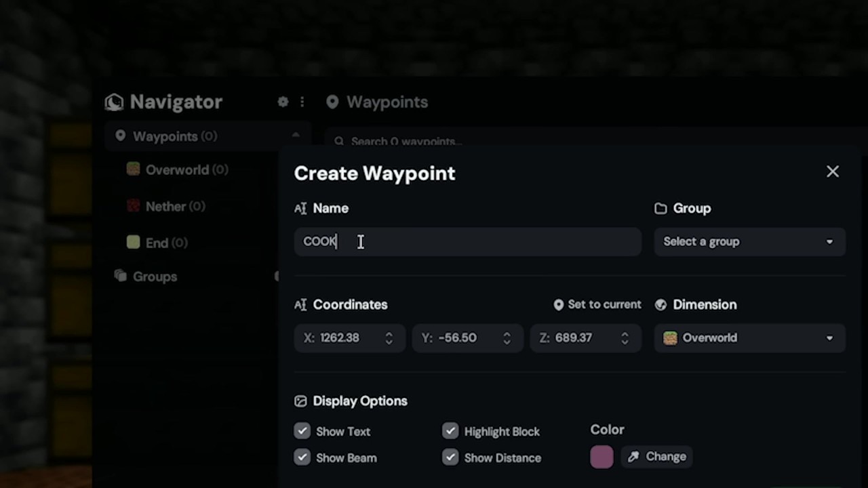
Task: Click the Waypoints sidebar pin icon
Action: tap(120, 136)
